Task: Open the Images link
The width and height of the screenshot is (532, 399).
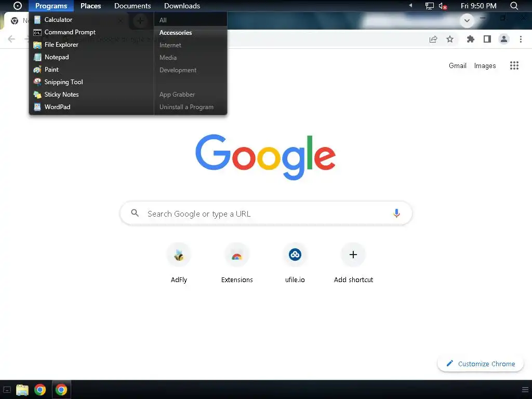Action: tap(485, 65)
